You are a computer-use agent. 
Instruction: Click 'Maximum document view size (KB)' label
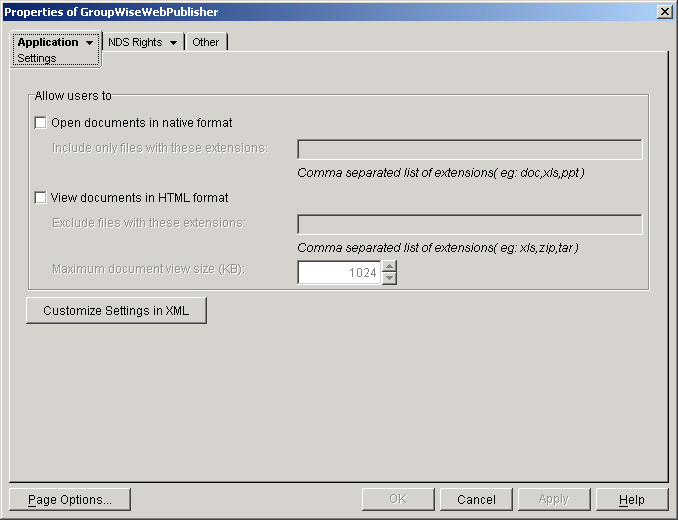click(x=148, y=269)
